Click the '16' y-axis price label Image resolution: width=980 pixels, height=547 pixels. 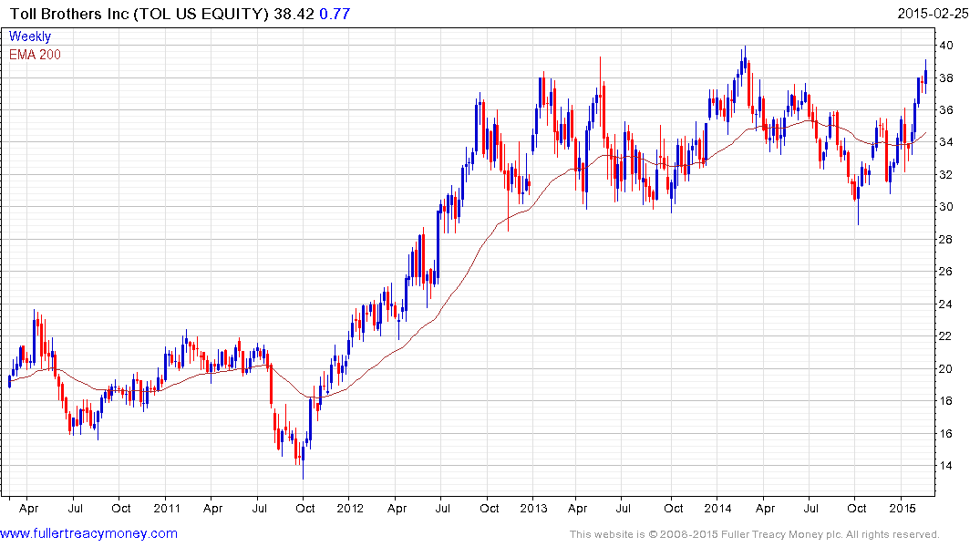click(x=946, y=433)
